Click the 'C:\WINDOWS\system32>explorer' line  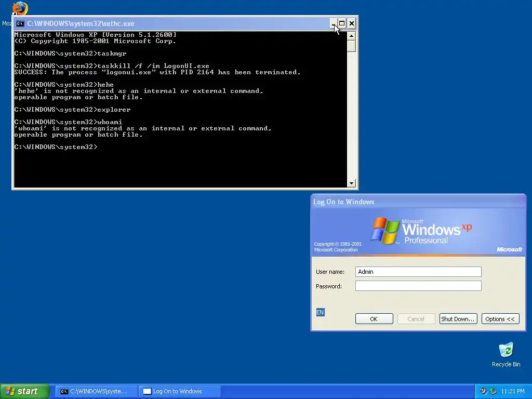click(72, 110)
